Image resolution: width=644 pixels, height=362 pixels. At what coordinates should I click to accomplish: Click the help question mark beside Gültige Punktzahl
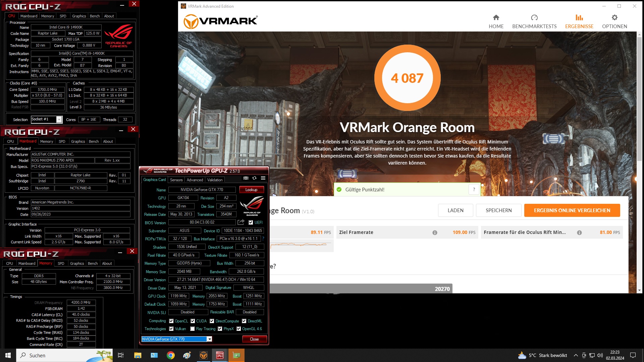coord(474,190)
